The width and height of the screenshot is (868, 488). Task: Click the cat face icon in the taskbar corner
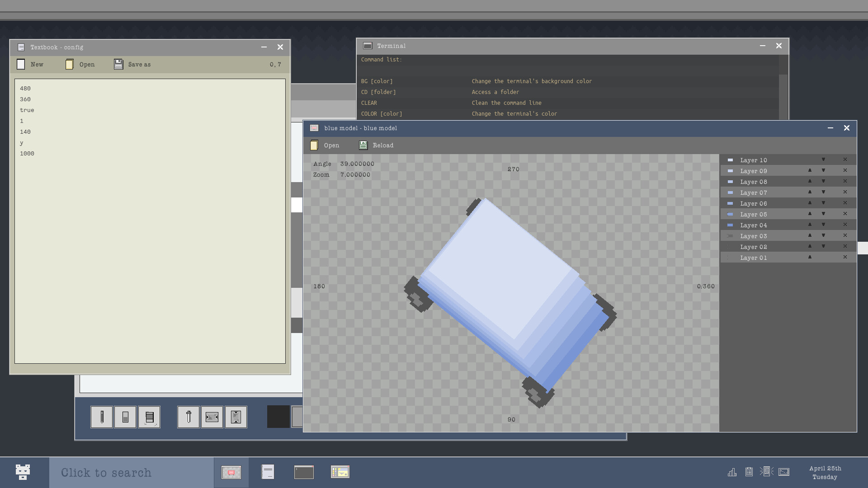pos(23,471)
